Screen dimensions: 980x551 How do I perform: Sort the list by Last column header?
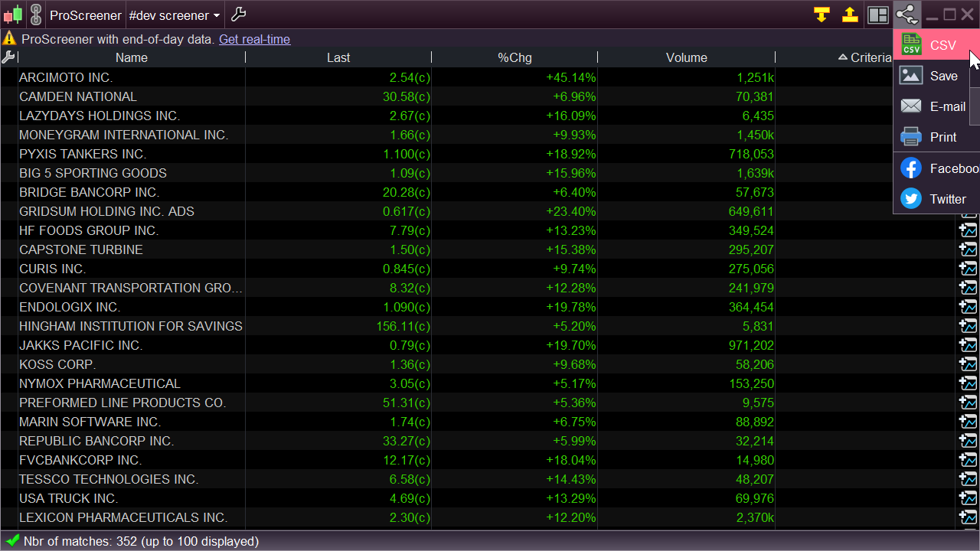[338, 57]
